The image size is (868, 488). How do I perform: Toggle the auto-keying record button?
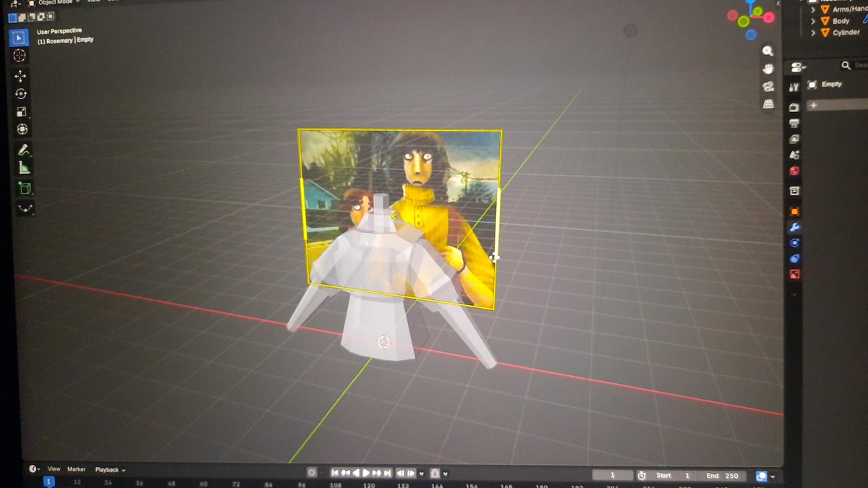312,471
